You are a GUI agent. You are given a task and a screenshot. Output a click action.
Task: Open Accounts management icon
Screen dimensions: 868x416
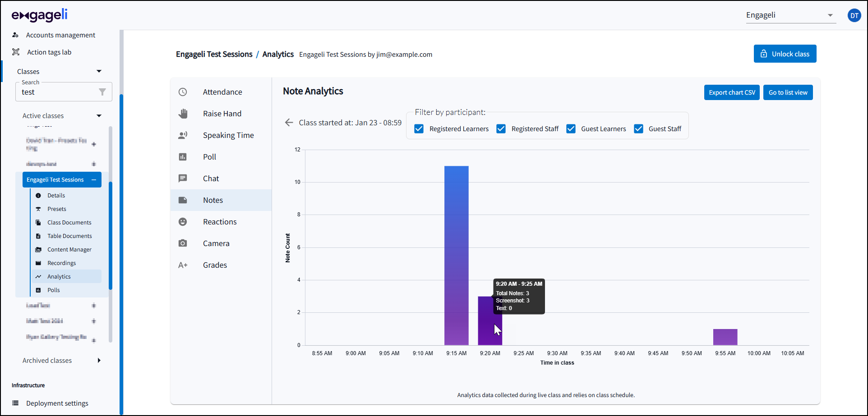(15, 35)
